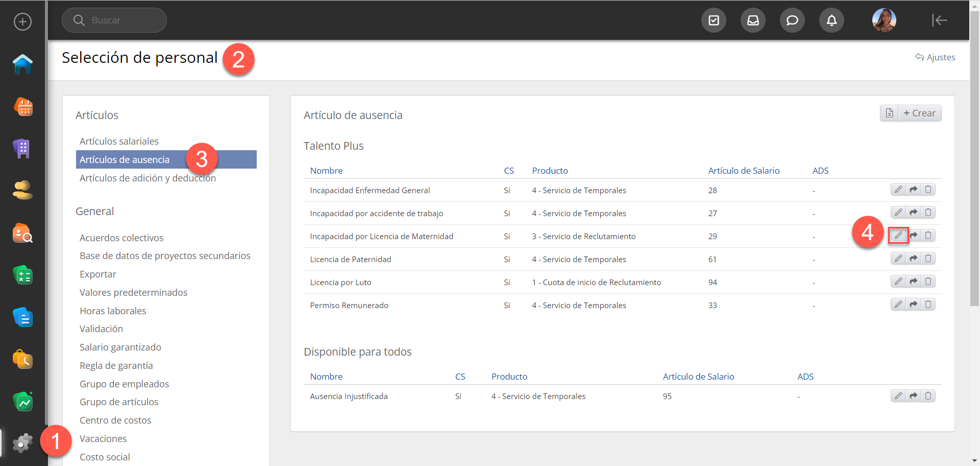Open the notifications bell
This screenshot has width=980, height=466.
pos(831,20)
